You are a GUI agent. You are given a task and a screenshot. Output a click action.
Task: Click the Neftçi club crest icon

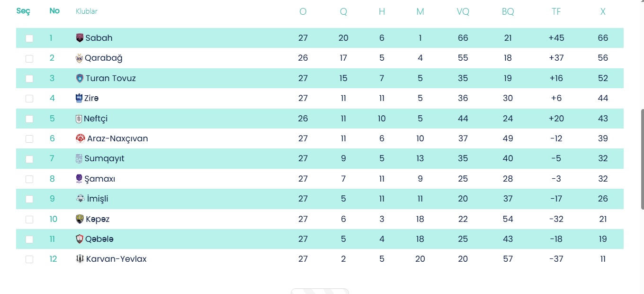79,119
